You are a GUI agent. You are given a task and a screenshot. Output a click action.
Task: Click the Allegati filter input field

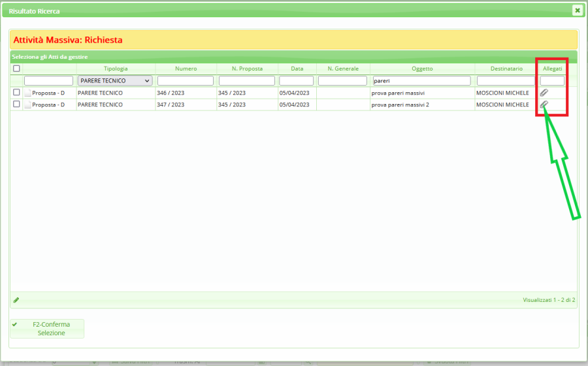[552, 81]
